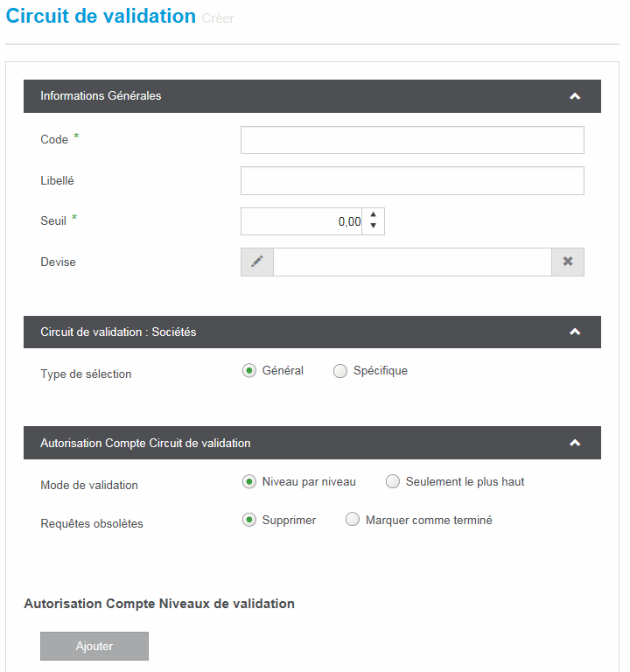This screenshot has width=630, height=672.
Task: Click into the Libellé input field
Action: click(x=412, y=181)
